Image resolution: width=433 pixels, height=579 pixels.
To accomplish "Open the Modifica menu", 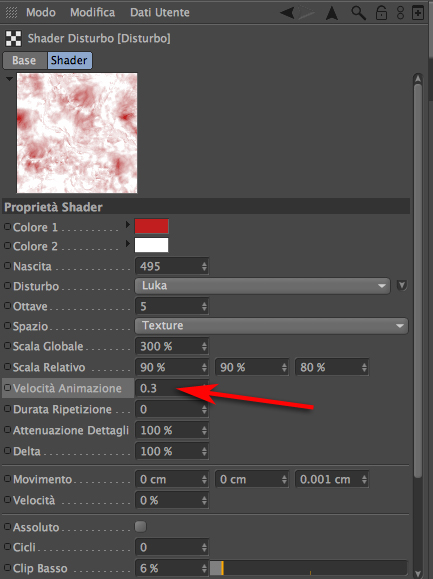I will point(92,13).
